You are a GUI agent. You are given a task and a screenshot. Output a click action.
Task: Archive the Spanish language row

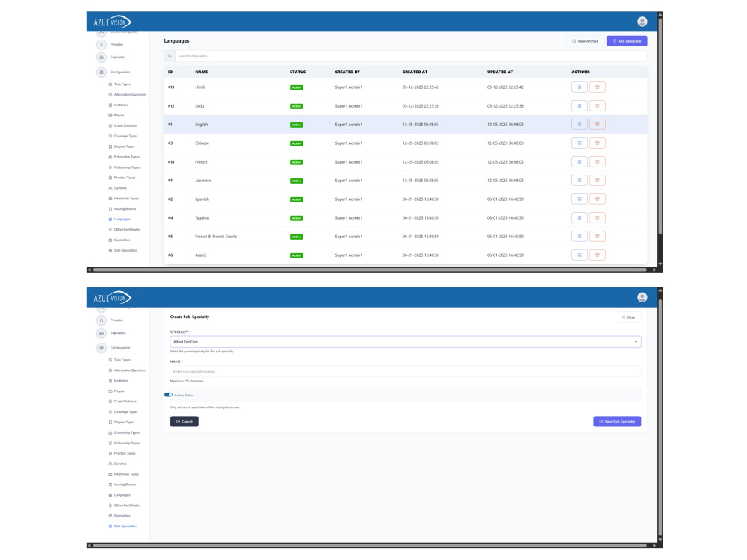tap(598, 199)
